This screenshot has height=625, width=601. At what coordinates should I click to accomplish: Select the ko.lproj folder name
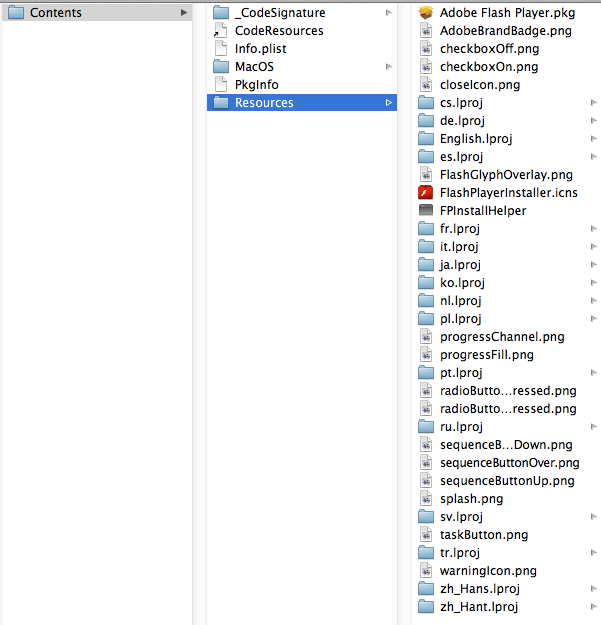(x=462, y=283)
